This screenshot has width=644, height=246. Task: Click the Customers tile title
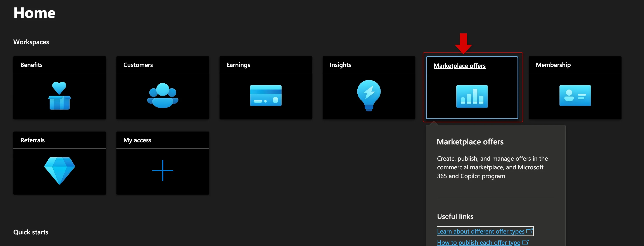click(138, 65)
